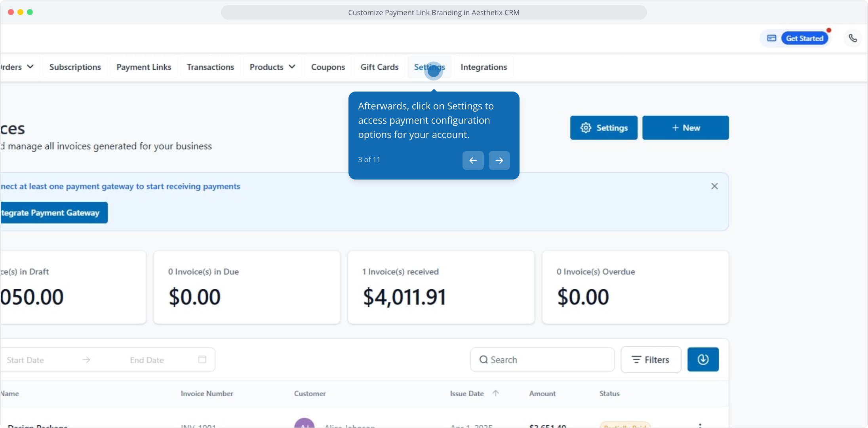Advance to next tour step arrow
This screenshot has width=868, height=428.
(499, 160)
